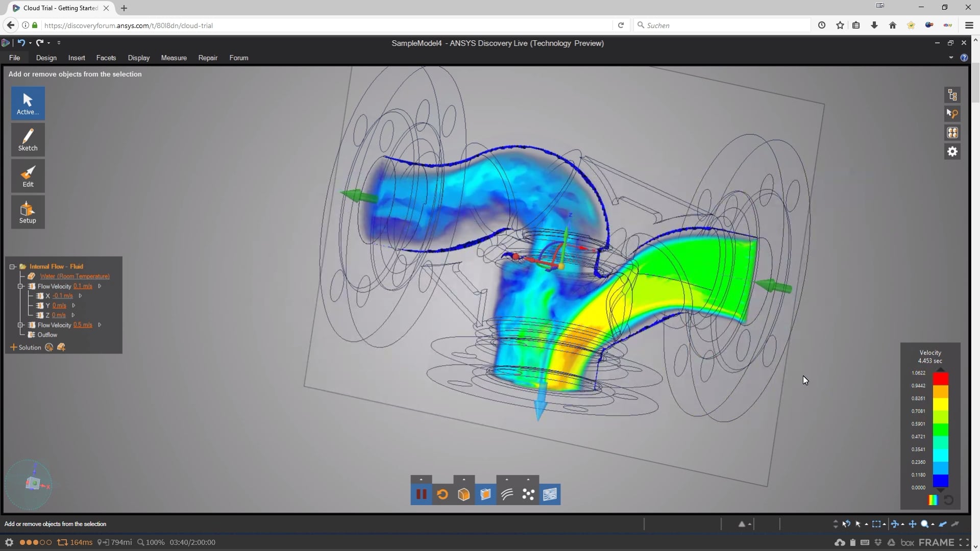The width and height of the screenshot is (980, 551).
Task: Reset the velocity legend range
Action: click(x=948, y=500)
